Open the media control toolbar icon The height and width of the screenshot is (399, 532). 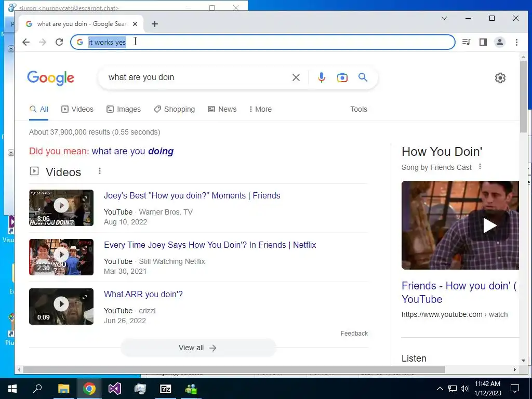point(466,42)
